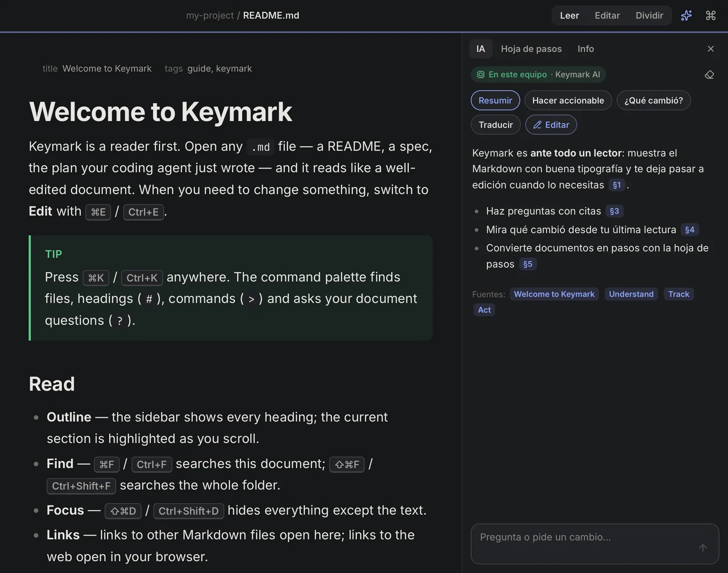Open the Welcome to Keymark source

pyautogui.click(x=554, y=294)
